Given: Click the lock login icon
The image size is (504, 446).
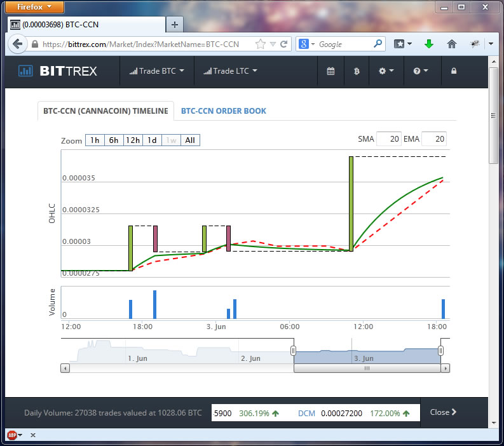Looking at the screenshot, I should (454, 71).
